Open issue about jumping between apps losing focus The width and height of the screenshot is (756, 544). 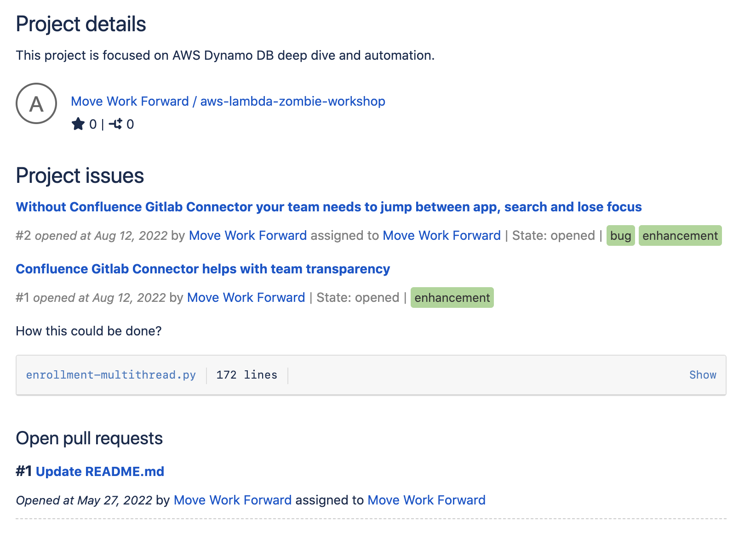[328, 207]
